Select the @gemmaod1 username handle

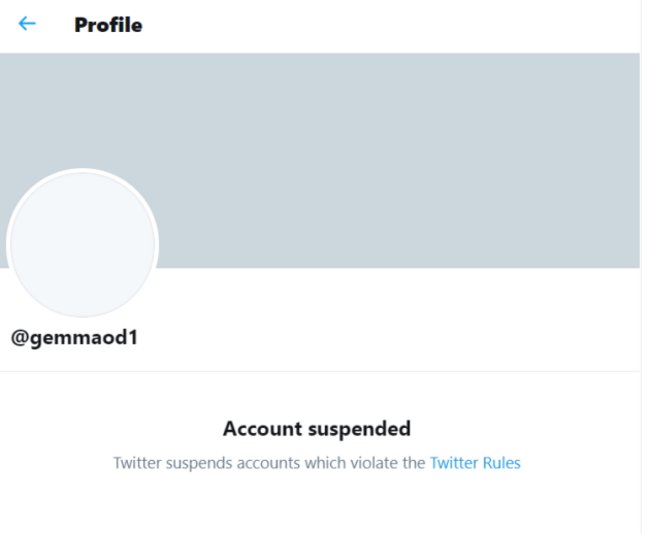[x=74, y=338]
